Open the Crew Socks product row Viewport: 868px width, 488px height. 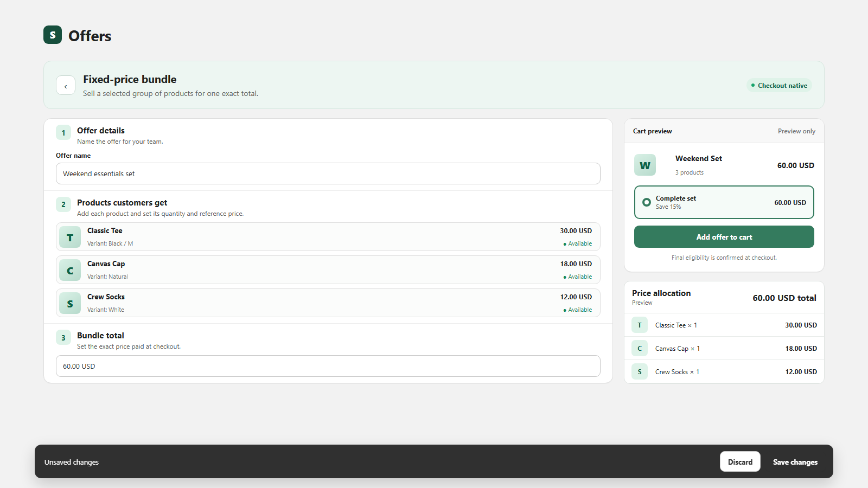pos(328,303)
